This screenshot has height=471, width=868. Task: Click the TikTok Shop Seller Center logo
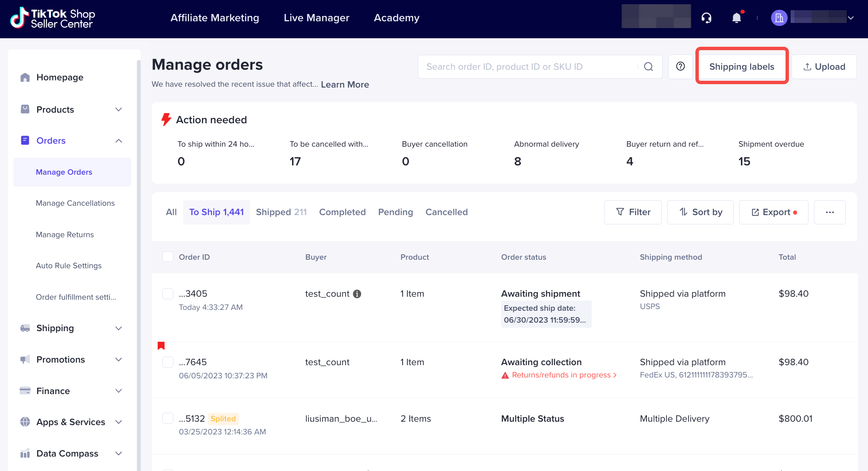point(53,18)
